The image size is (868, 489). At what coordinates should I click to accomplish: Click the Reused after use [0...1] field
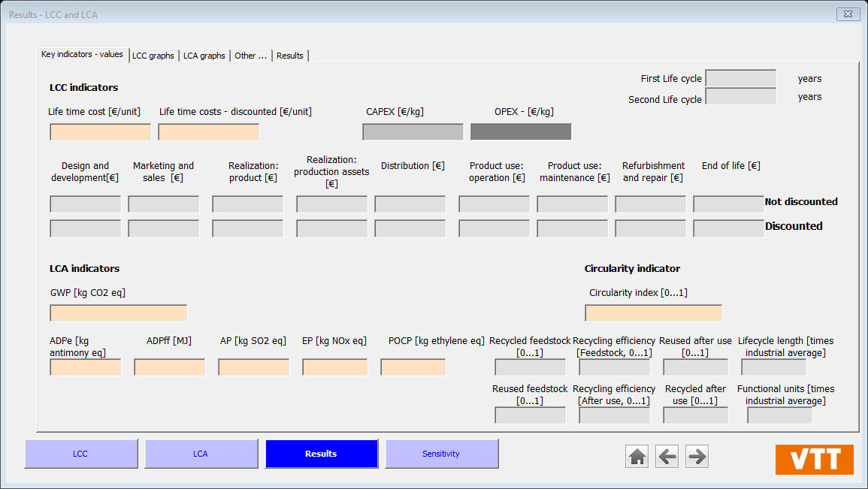696,367
